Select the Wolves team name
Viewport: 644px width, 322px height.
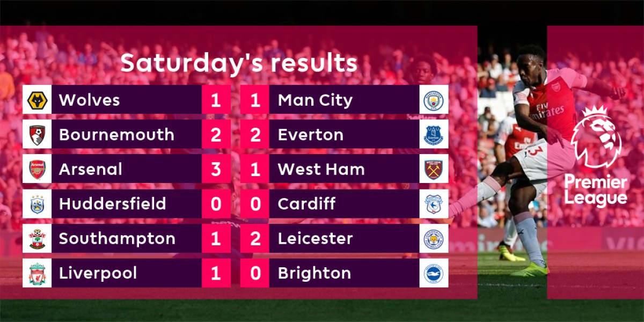point(89,100)
